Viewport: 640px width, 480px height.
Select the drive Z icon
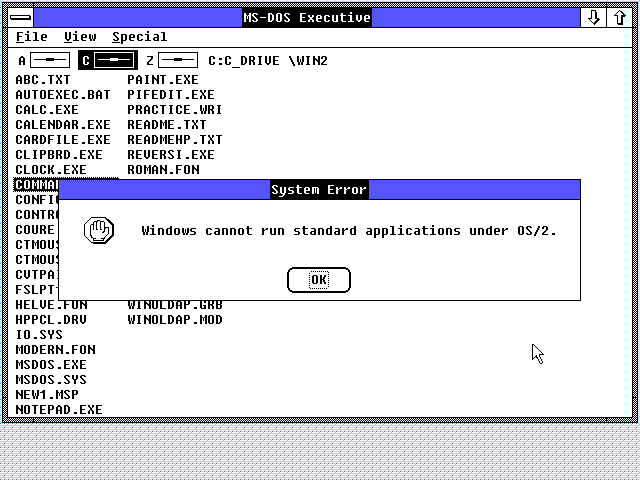coord(177,61)
